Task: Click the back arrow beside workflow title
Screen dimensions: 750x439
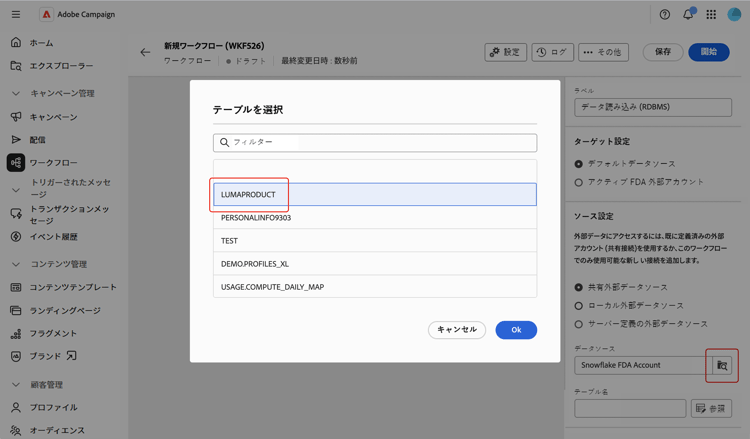Action: pos(145,53)
